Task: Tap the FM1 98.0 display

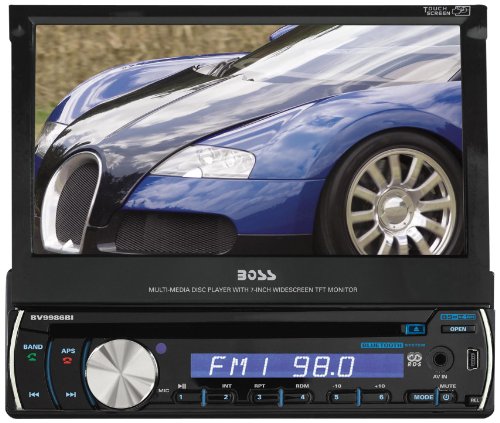Action: (297, 366)
